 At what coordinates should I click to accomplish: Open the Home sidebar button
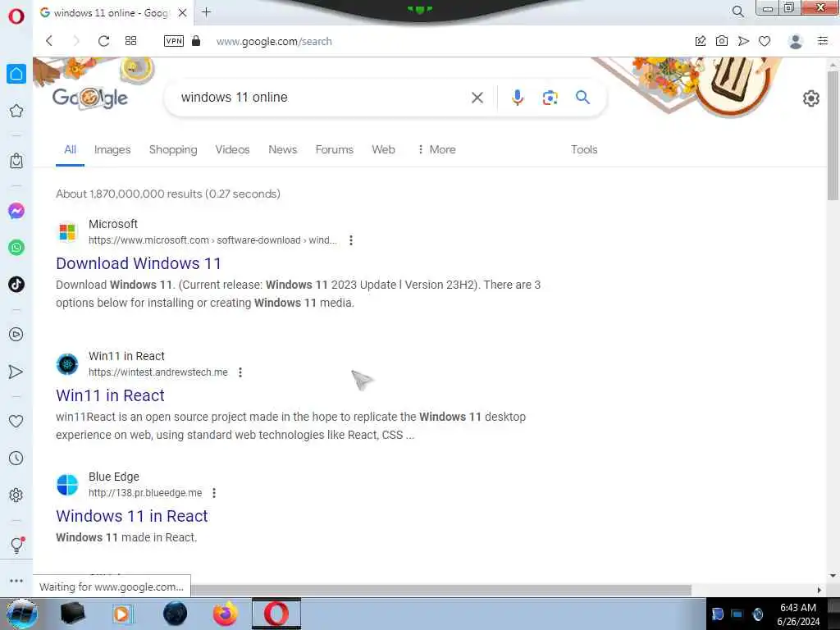point(16,73)
